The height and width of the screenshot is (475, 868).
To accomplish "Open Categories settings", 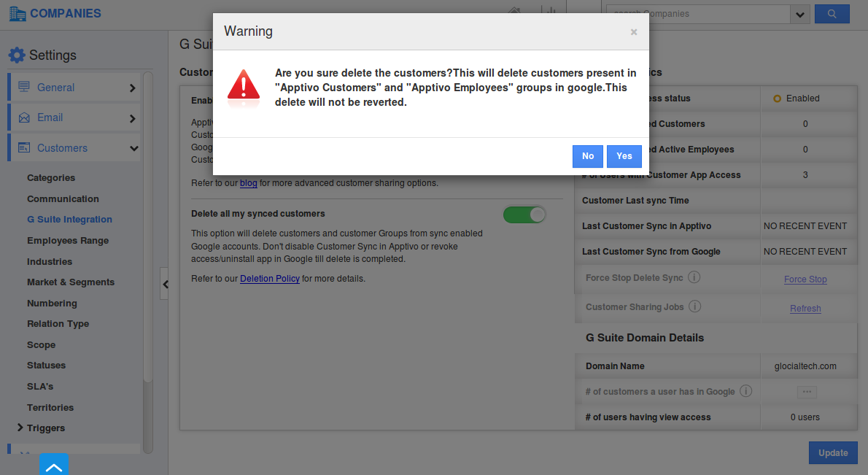I will (x=51, y=178).
